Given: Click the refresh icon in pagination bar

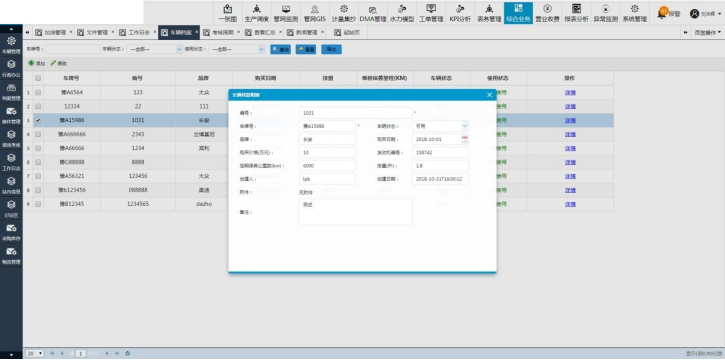Looking at the screenshot, I should 128,354.
